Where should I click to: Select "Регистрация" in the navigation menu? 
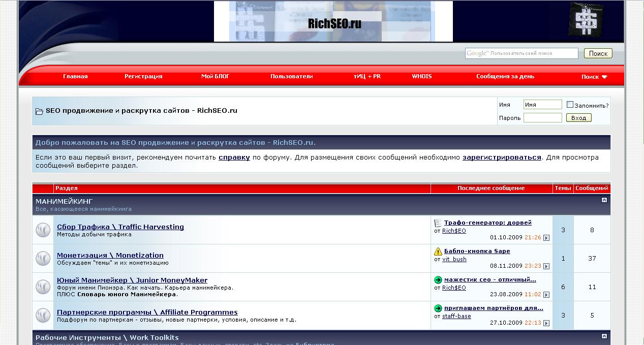143,76
